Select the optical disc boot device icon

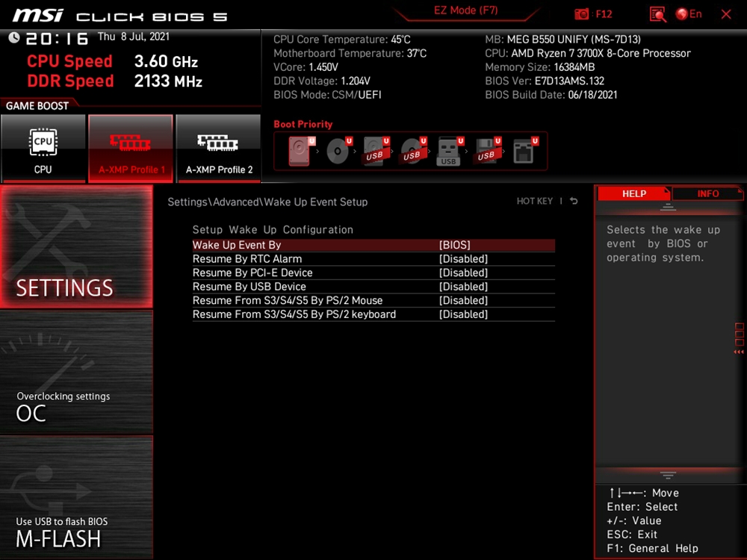tap(338, 151)
